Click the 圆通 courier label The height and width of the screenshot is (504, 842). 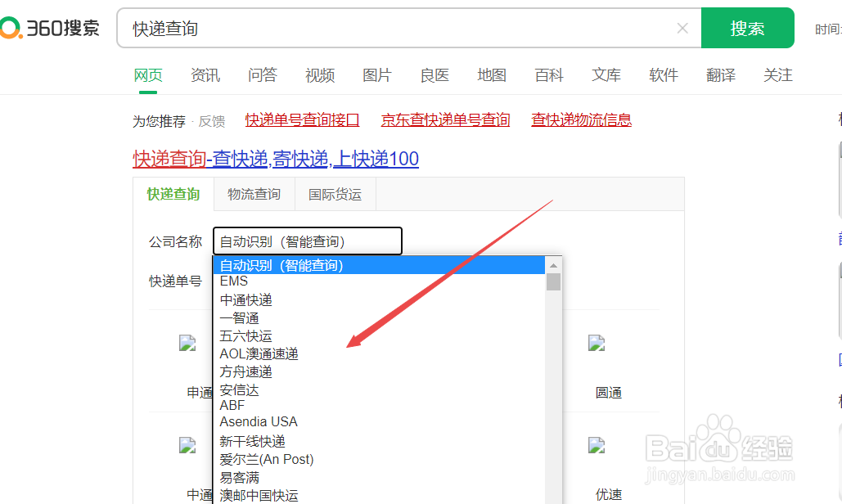(x=609, y=393)
